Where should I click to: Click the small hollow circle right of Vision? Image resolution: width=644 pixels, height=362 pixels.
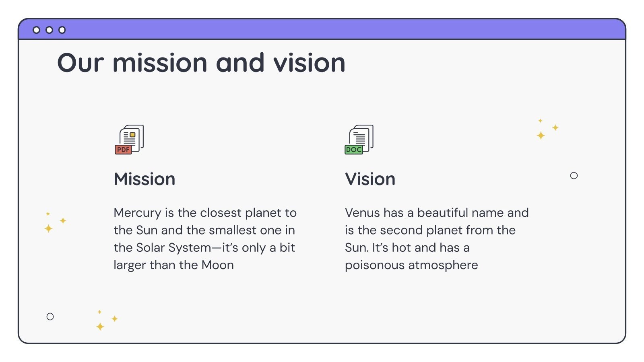coord(574,175)
